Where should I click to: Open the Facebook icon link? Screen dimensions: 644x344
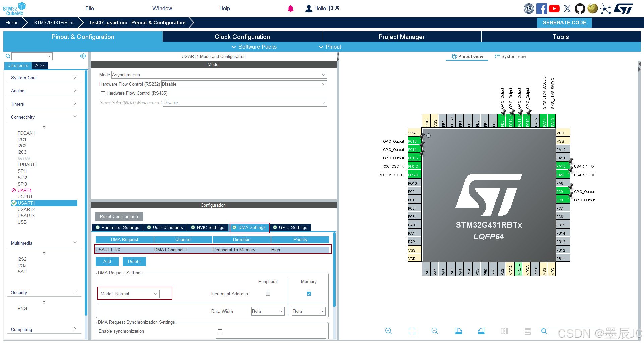click(x=541, y=9)
